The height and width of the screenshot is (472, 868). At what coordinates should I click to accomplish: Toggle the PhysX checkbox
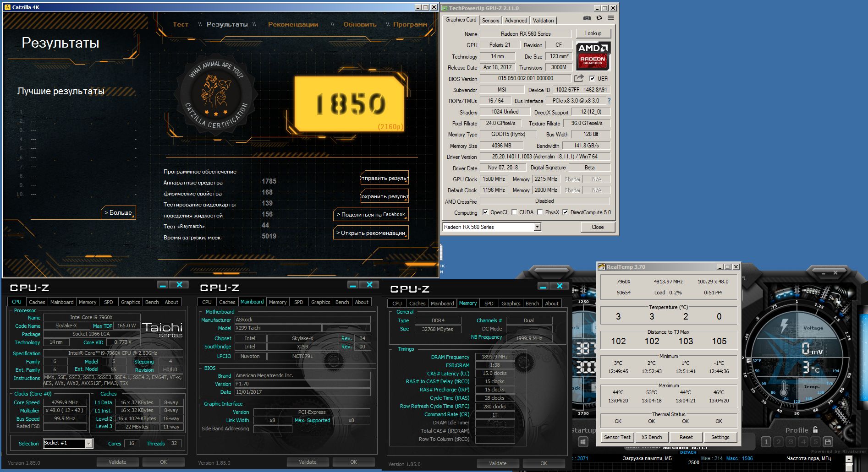tap(540, 212)
